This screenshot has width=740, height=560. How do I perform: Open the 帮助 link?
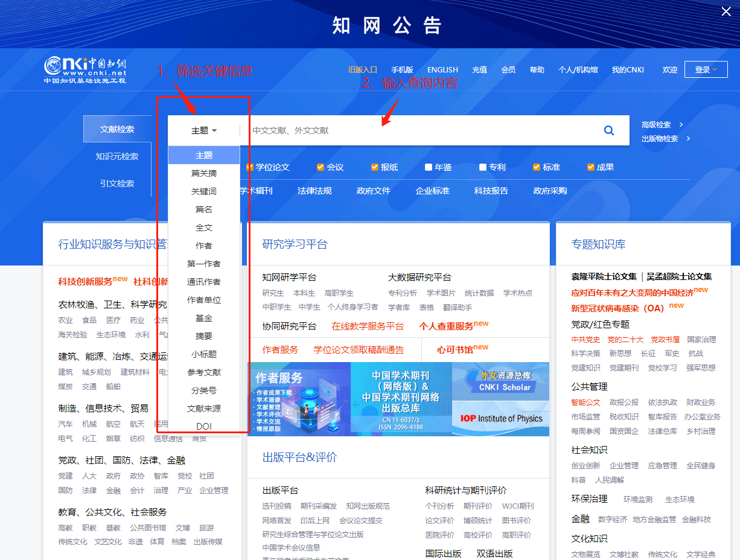pyautogui.click(x=537, y=70)
